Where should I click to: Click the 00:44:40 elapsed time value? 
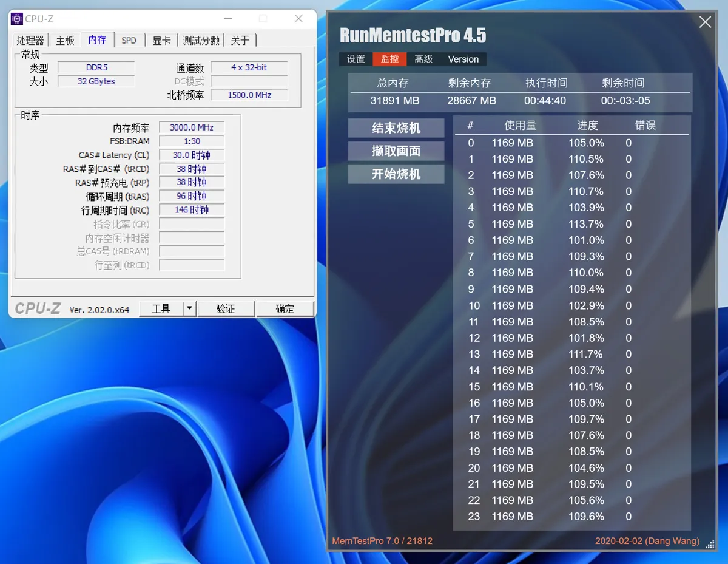[x=545, y=101]
